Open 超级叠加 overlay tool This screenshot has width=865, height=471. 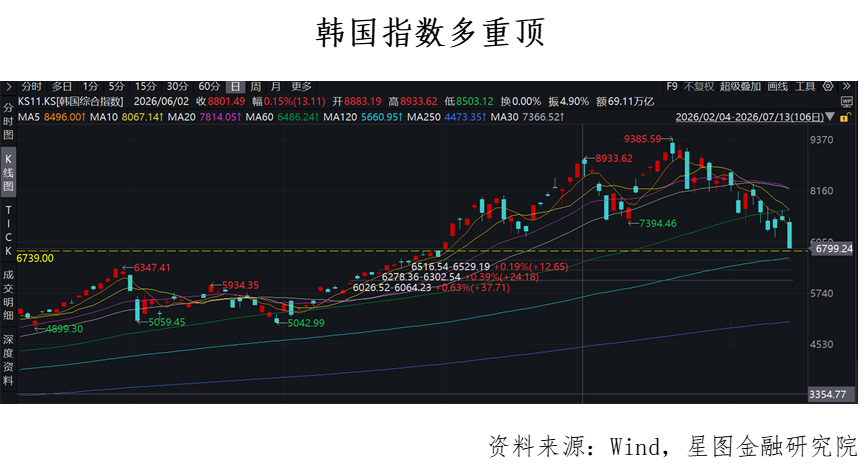740,87
